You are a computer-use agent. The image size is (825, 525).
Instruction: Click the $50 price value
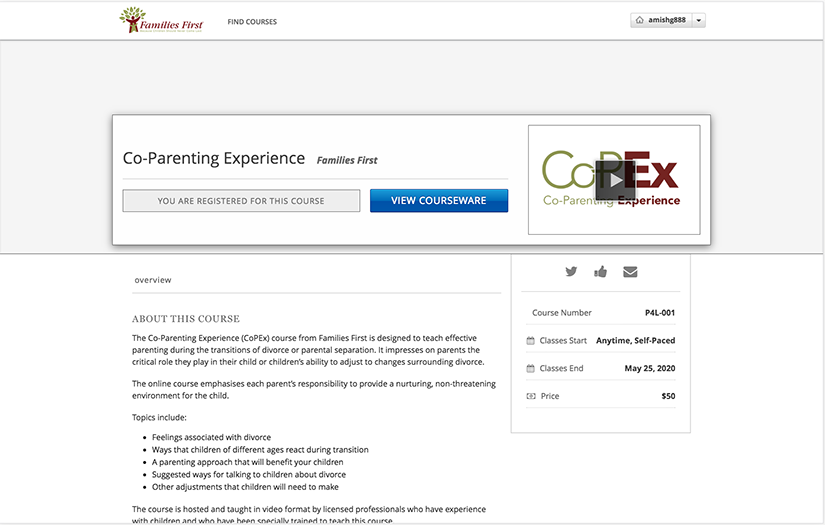[x=668, y=396]
